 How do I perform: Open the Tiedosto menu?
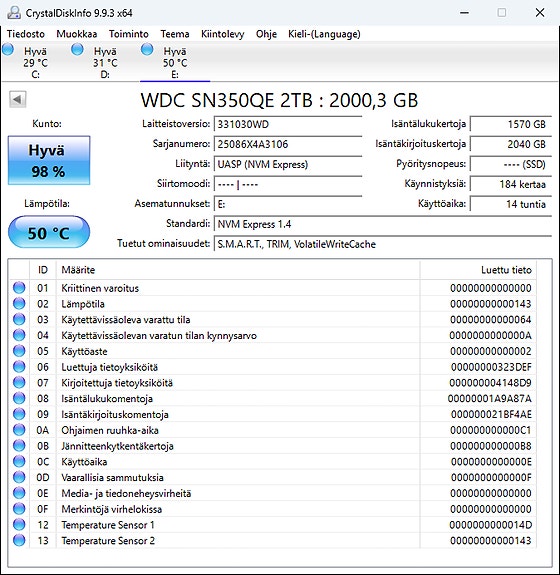point(26,34)
